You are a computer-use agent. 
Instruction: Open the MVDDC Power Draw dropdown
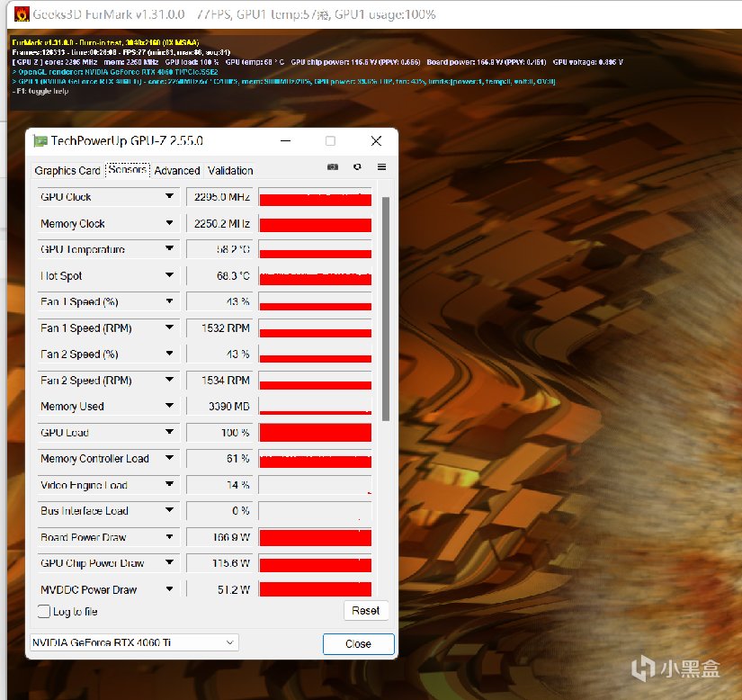tap(169, 589)
